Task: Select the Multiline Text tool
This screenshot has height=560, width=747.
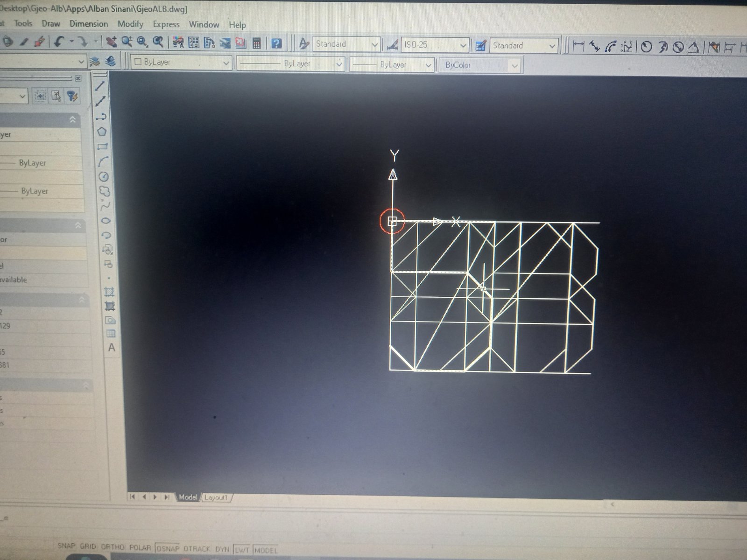Action: click(x=111, y=348)
